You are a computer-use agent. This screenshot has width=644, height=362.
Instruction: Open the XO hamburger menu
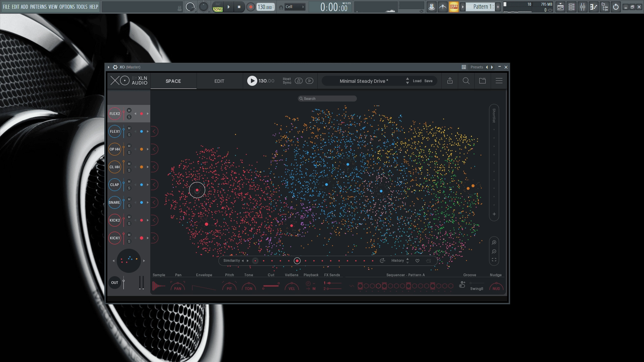(499, 81)
